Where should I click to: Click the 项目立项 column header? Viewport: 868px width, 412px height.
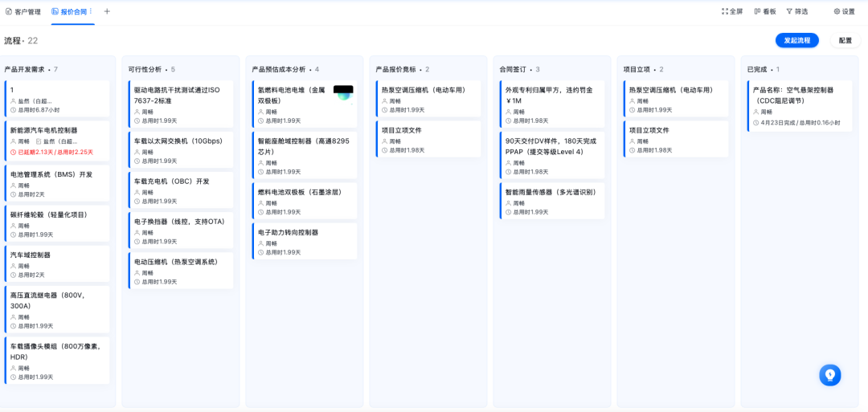point(643,69)
